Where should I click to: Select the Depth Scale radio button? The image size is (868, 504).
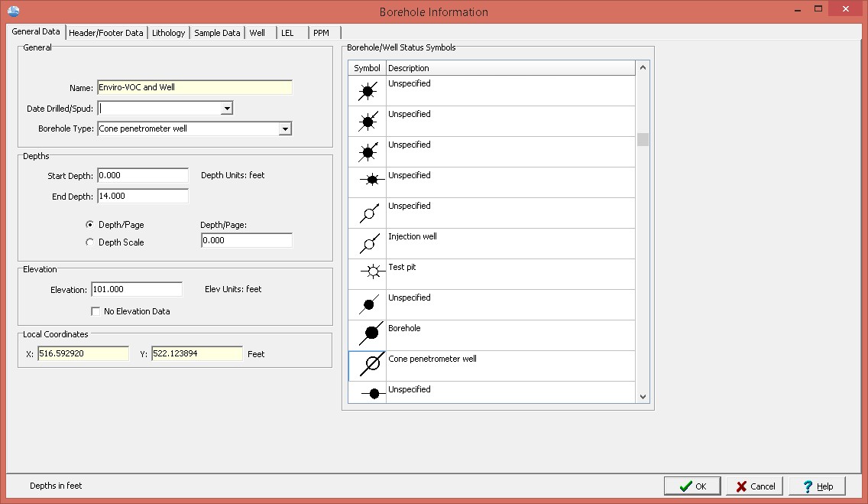pos(90,242)
